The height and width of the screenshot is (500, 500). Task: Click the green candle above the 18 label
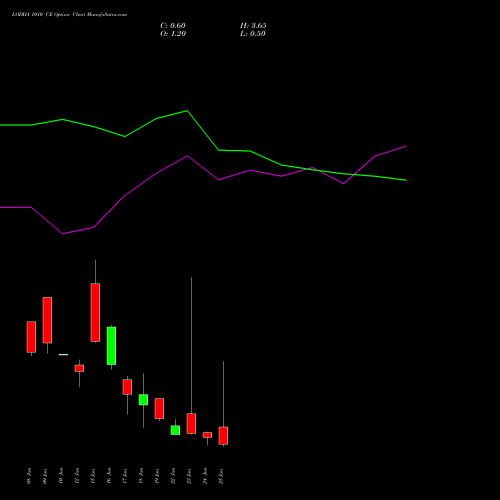[143, 400]
